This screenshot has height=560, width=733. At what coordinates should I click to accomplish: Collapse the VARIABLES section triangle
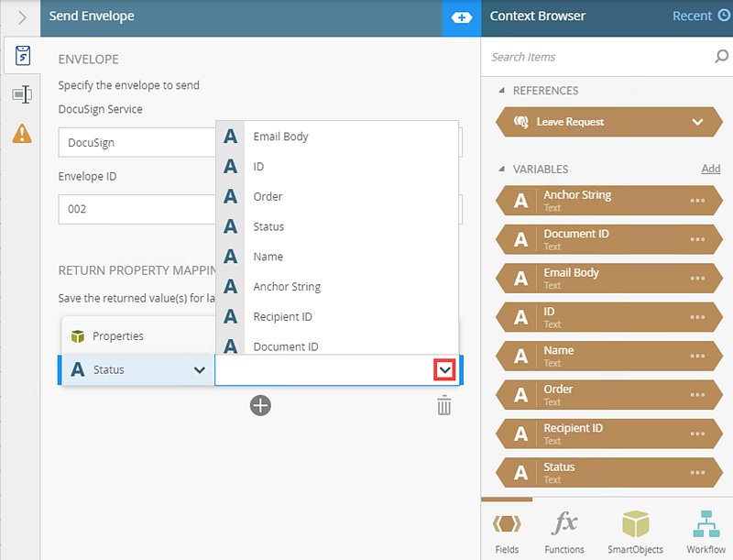click(501, 169)
